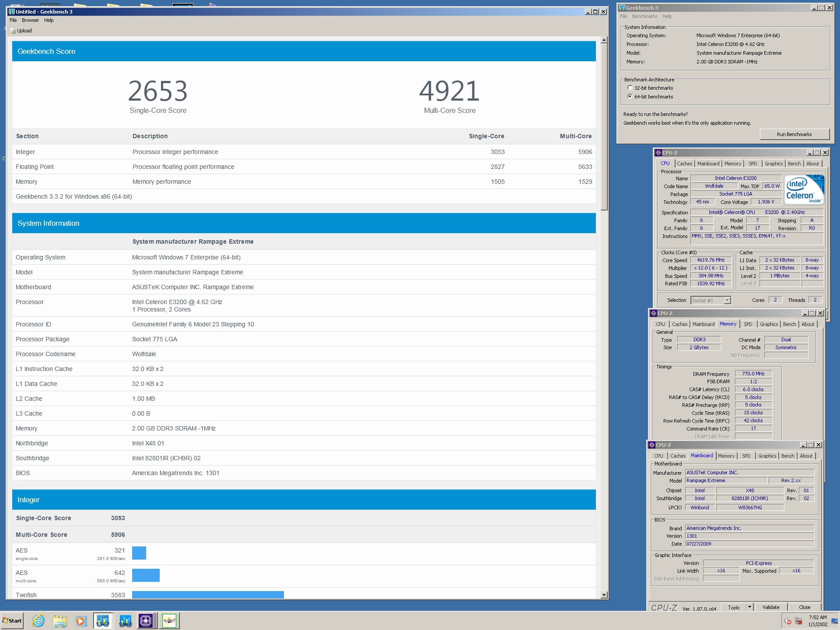Open Help menu in Untitled - Geekbench 3 window

[x=49, y=20]
